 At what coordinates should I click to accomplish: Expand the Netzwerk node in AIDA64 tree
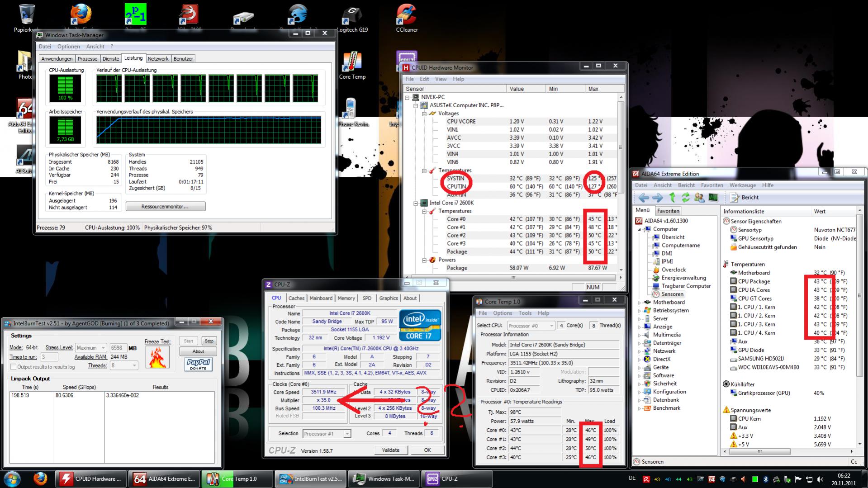640,351
